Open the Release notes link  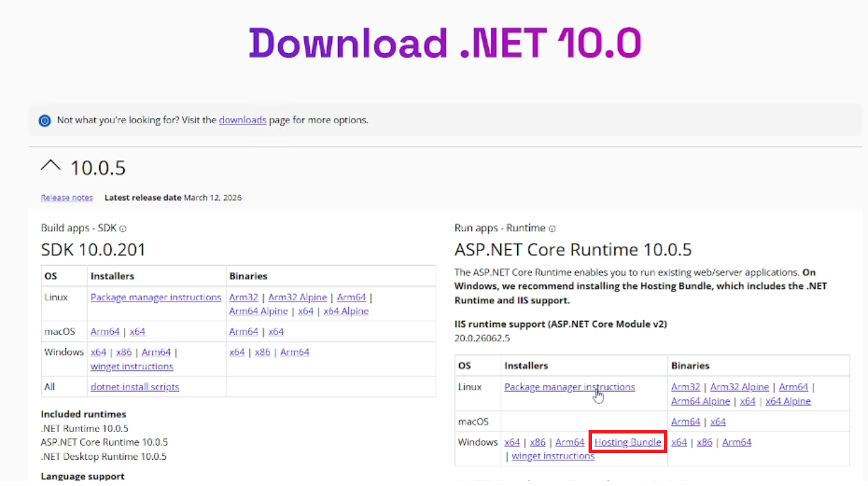click(x=66, y=197)
